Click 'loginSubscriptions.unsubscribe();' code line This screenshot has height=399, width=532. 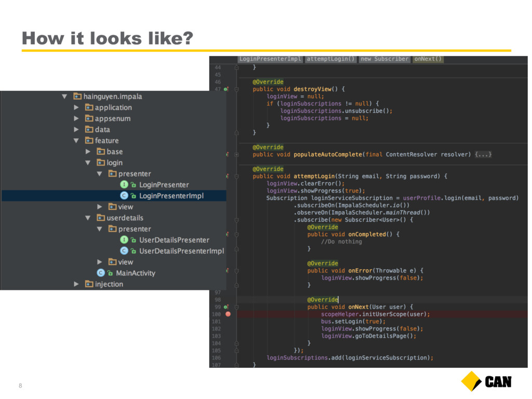coord(336,111)
